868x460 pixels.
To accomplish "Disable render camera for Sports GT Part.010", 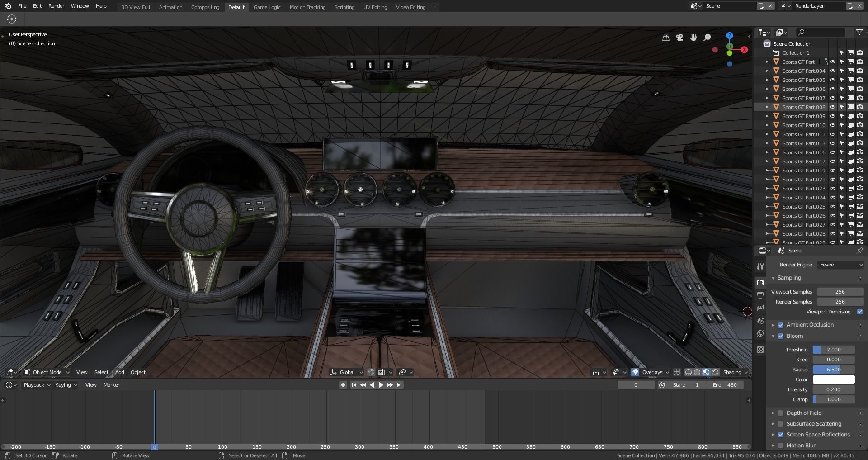I will click(859, 125).
